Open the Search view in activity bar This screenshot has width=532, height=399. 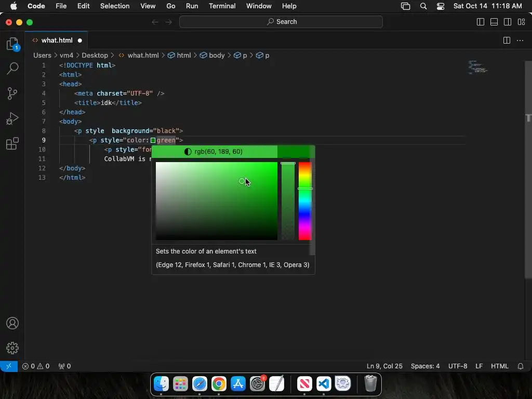pyautogui.click(x=12, y=69)
